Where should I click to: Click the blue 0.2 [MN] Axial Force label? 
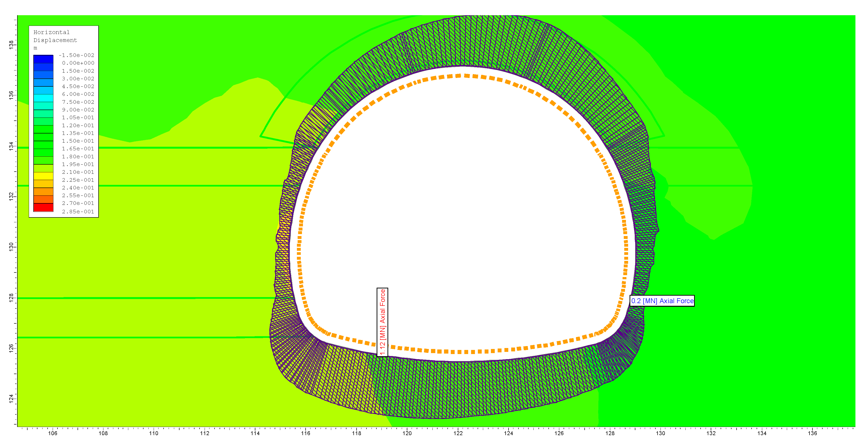pyautogui.click(x=662, y=301)
